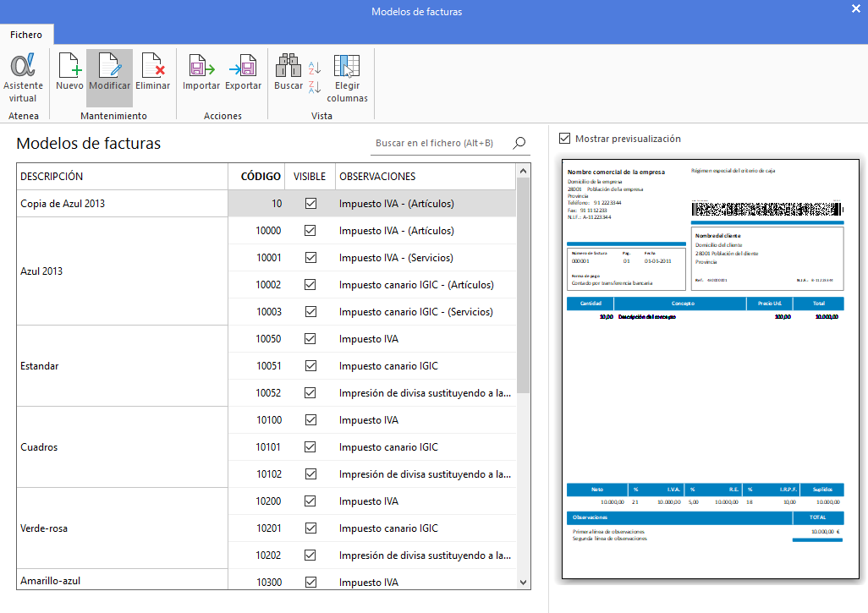
Task: Toggle visible checkbox for code 10002
Action: click(x=310, y=285)
